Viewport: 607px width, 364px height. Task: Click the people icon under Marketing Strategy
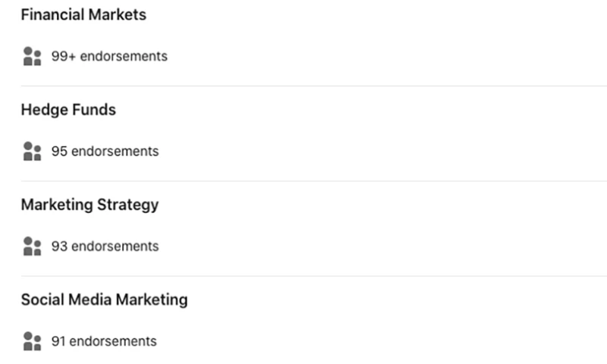pyautogui.click(x=31, y=246)
